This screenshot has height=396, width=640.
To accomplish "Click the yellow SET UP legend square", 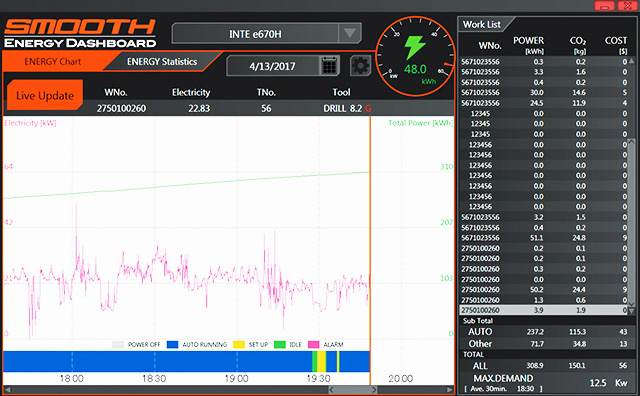I will click(x=239, y=345).
